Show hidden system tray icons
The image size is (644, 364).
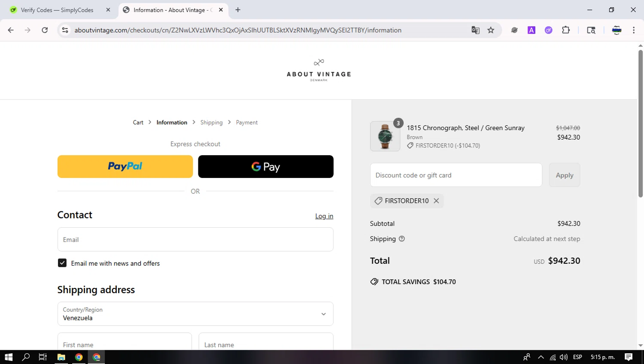[x=541, y=357]
